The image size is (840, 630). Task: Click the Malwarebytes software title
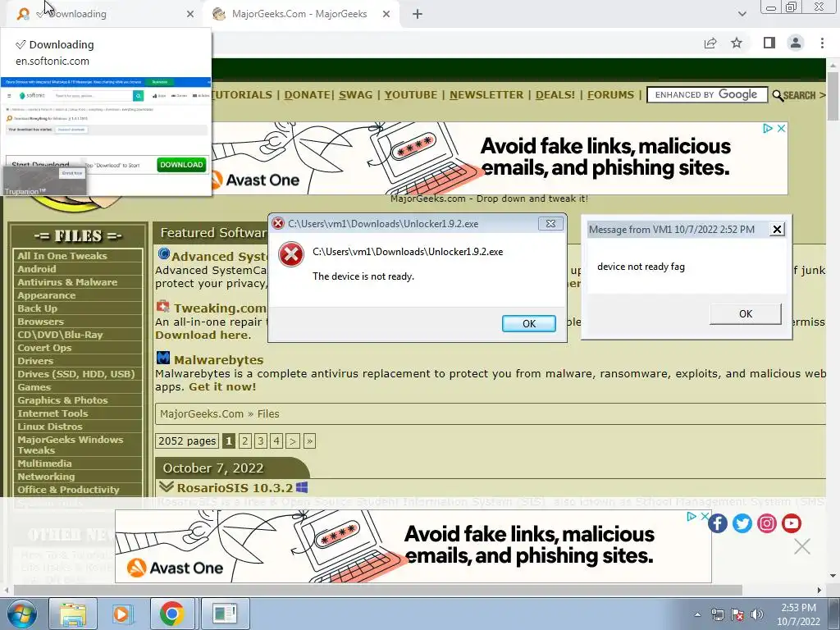pos(218,360)
